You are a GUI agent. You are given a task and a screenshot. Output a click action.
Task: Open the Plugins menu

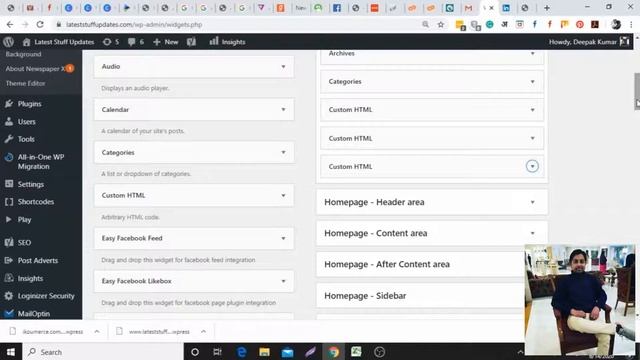click(29, 104)
